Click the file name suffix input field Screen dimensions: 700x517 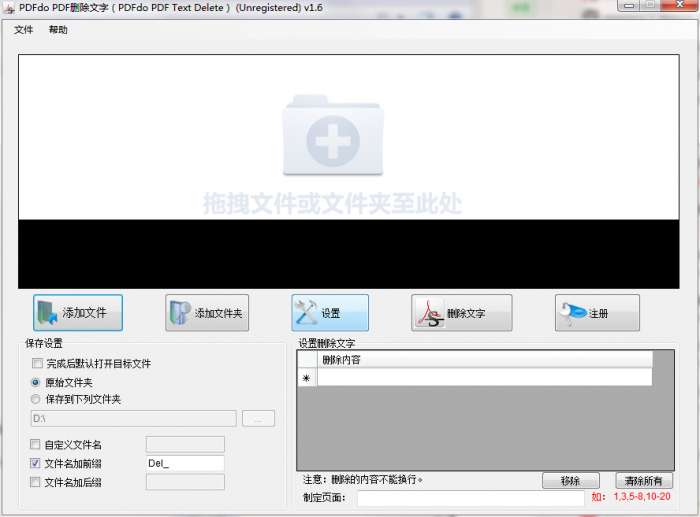(185, 482)
